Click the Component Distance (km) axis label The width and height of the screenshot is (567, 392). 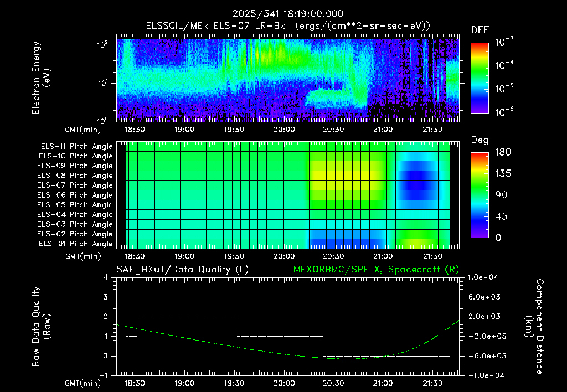pyautogui.click(x=534, y=327)
